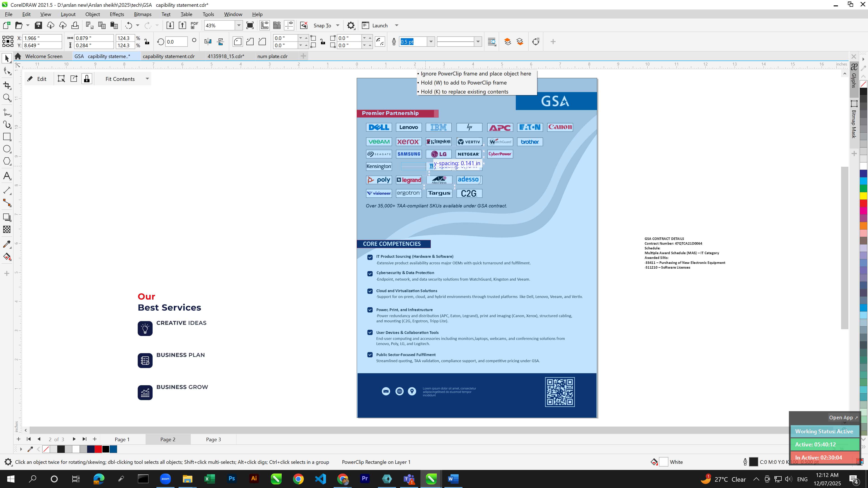
Task: Go to the next page arrow
Action: point(74,439)
